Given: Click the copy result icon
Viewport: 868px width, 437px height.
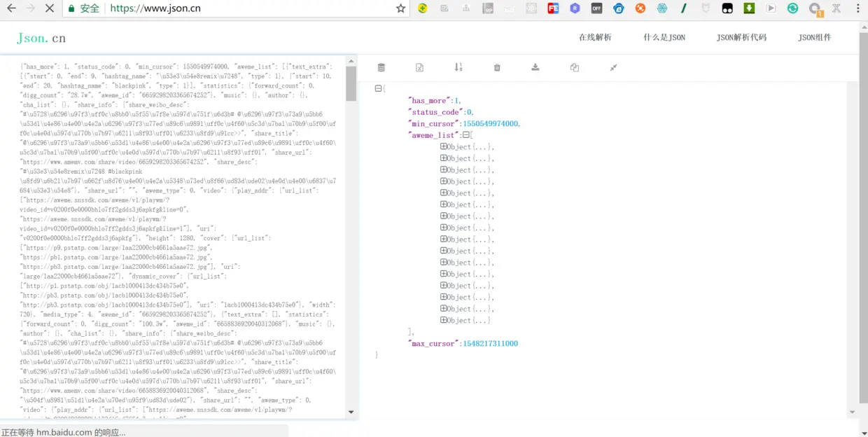Looking at the screenshot, I should pos(575,67).
